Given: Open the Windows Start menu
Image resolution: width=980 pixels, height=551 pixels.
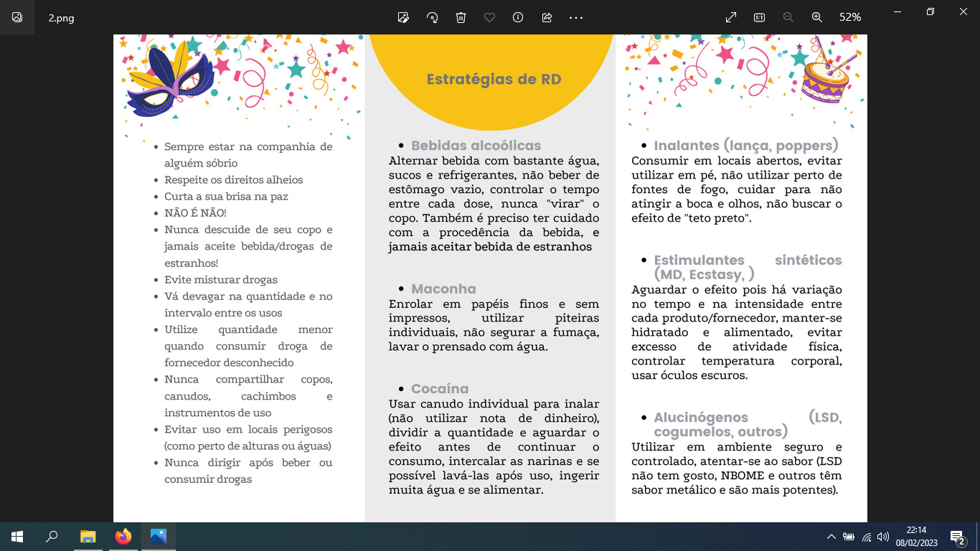Looking at the screenshot, I should (17, 537).
